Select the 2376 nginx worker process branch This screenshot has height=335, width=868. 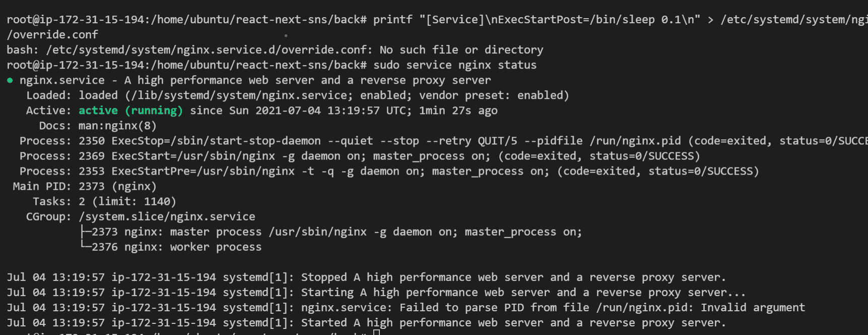(176, 247)
